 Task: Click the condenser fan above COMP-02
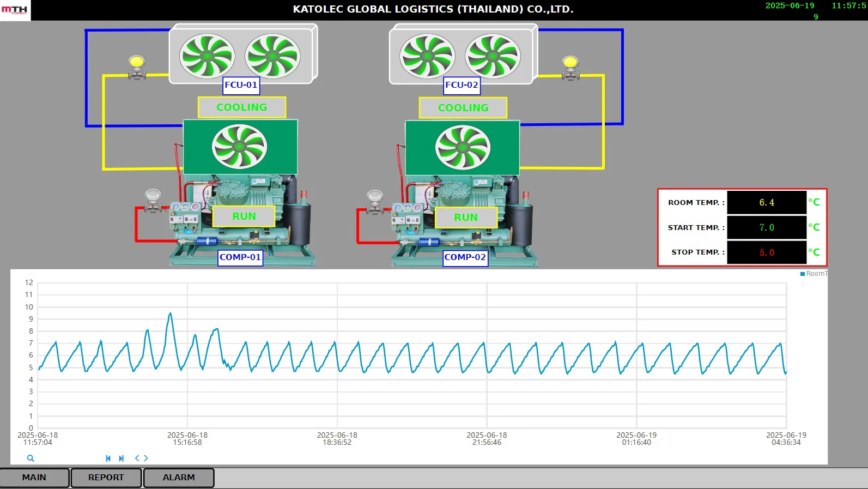pos(463,148)
